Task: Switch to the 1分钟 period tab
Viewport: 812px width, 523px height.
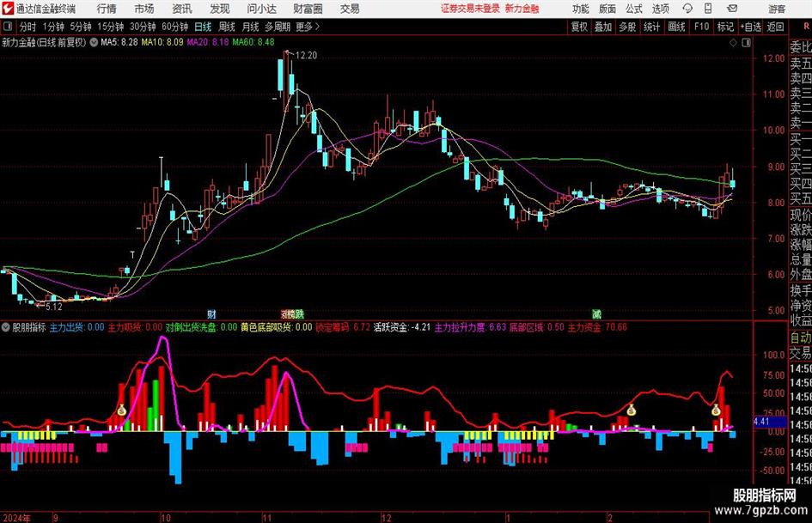Action: coord(52,27)
